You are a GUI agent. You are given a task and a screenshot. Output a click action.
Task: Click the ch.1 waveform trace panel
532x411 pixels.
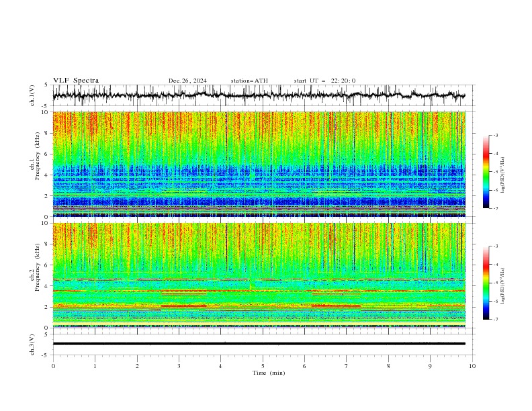pos(263,95)
